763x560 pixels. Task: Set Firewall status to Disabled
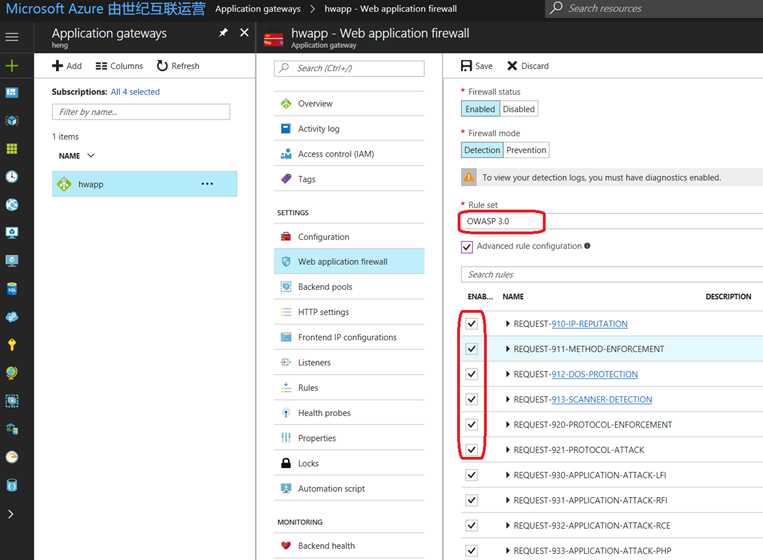(518, 109)
